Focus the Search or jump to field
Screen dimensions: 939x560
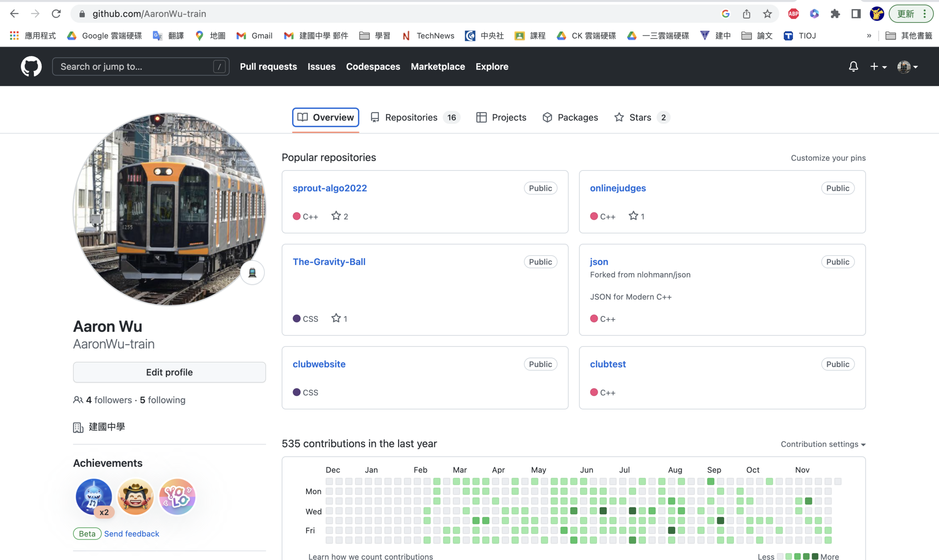tap(141, 66)
